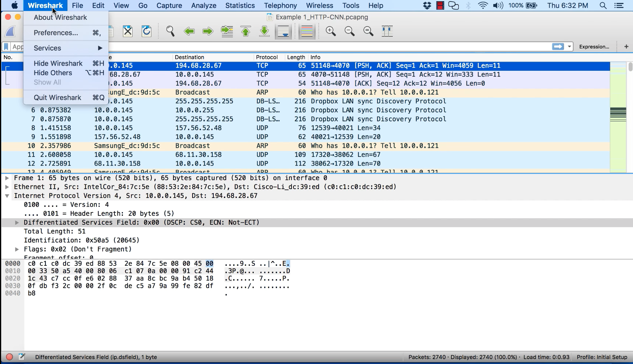Select Quit Wireshark menu item
The image size is (633, 364).
(x=66, y=98)
